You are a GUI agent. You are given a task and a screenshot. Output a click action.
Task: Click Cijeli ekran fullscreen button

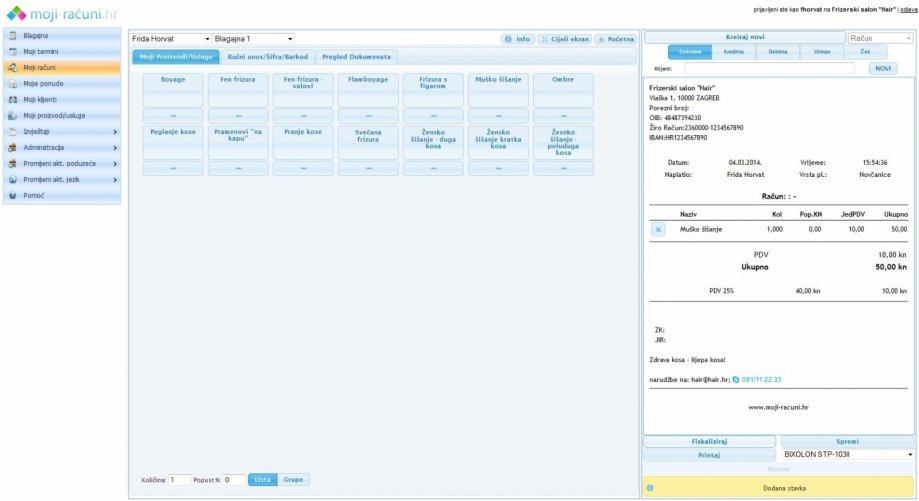click(x=565, y=39)
